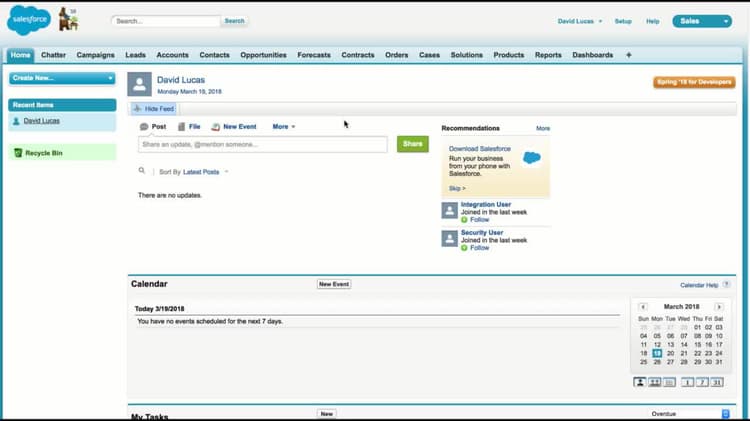The image size is (750, 421).
Task: Open the Contacts tab
Action: point(214,55)
